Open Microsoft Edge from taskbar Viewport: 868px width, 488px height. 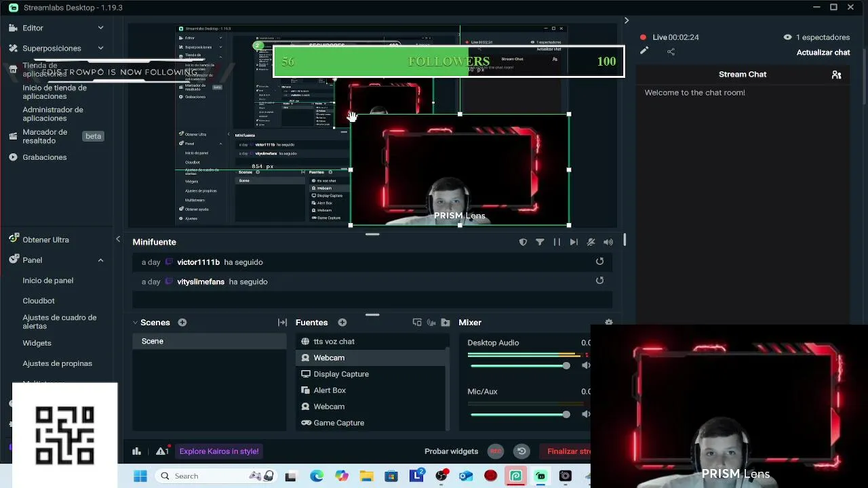[317, 476]
